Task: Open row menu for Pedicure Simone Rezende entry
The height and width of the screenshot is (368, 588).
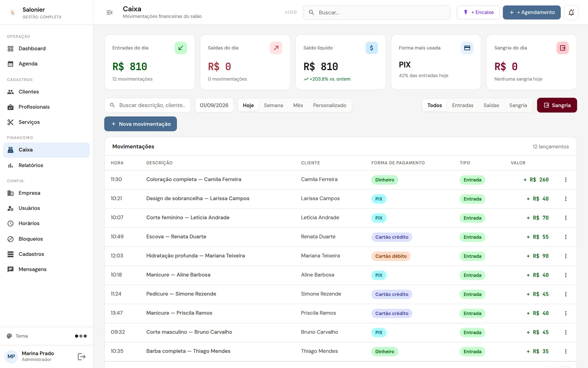Action: [566, 294]
